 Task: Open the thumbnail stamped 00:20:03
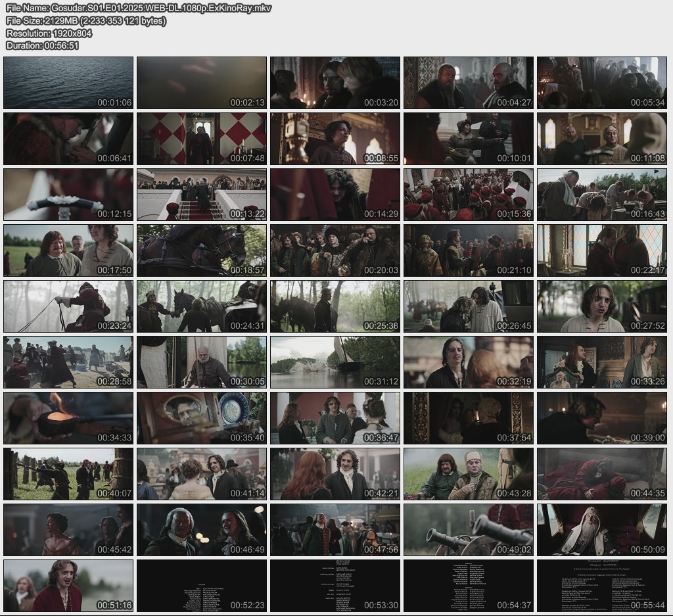335,250
